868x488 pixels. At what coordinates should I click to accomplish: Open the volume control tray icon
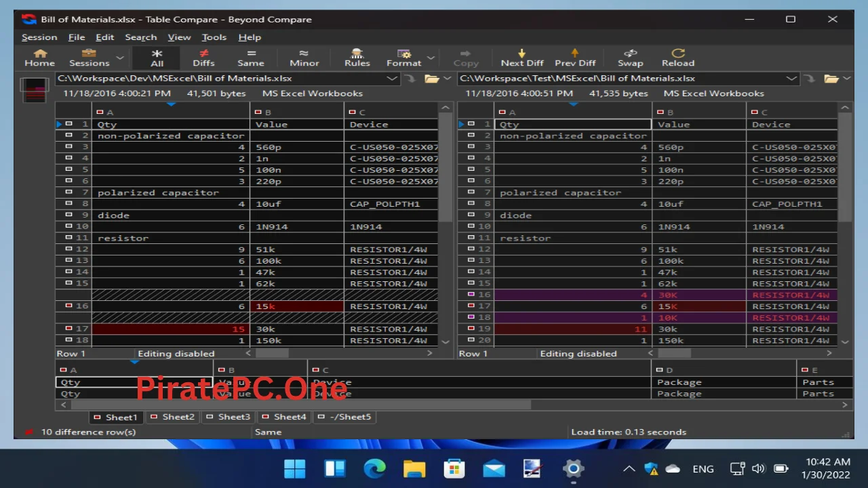coord(758,468)
